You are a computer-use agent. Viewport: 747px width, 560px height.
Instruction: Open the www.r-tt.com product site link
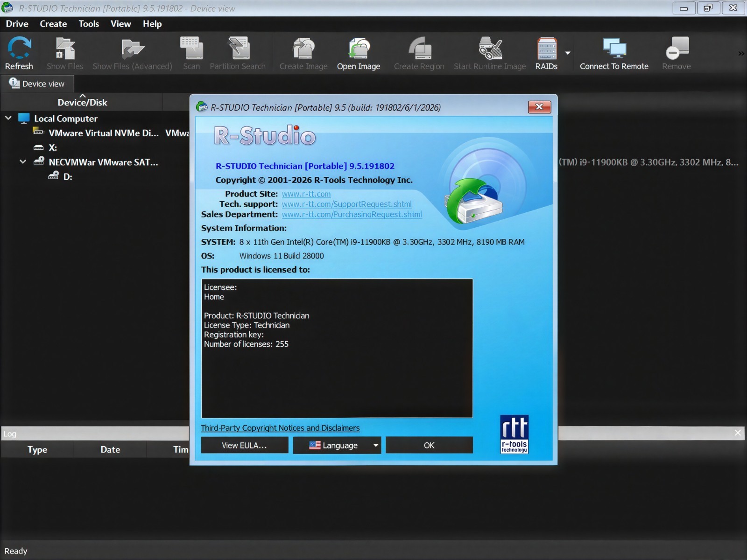[x=306, y=194]
